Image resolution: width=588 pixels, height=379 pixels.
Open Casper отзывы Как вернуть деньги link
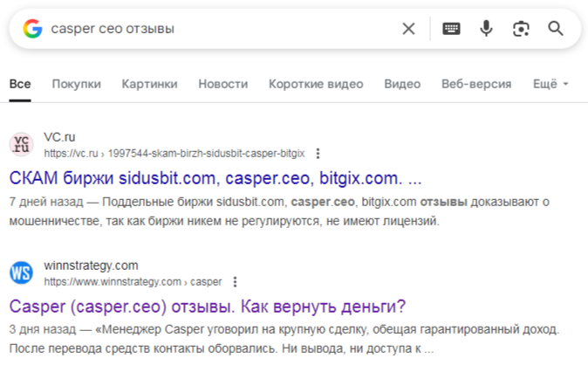tap(208, 307)
